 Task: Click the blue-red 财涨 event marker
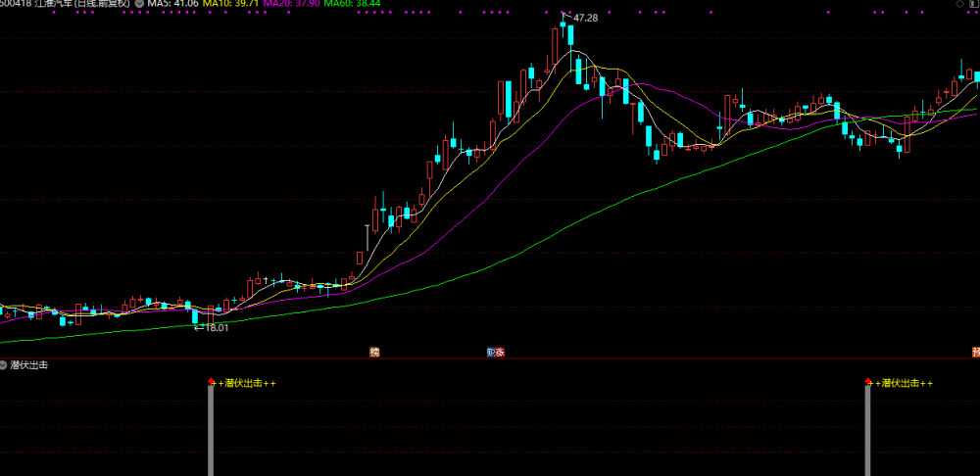[496, 353]
